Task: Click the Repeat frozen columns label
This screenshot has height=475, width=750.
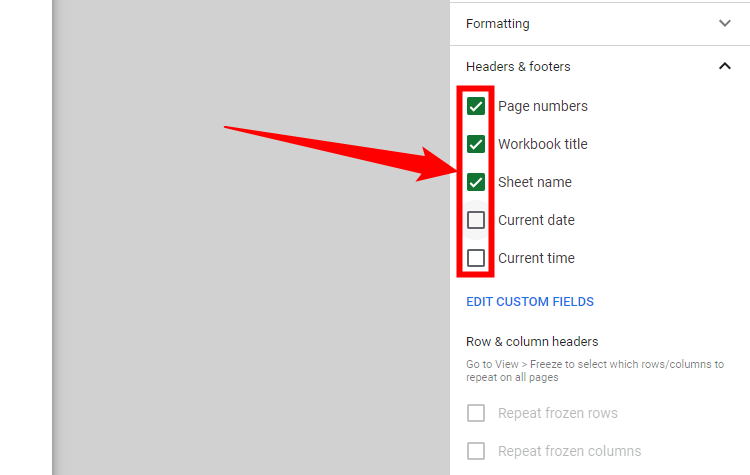Action: coord(570,451)
